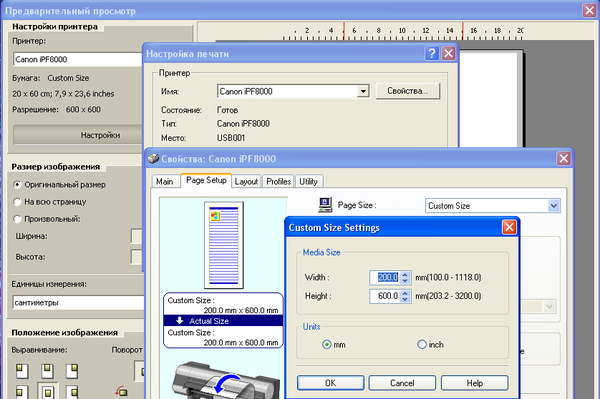
Task: Increase Height using the up spinner arrow
Action: pos(405,293)
